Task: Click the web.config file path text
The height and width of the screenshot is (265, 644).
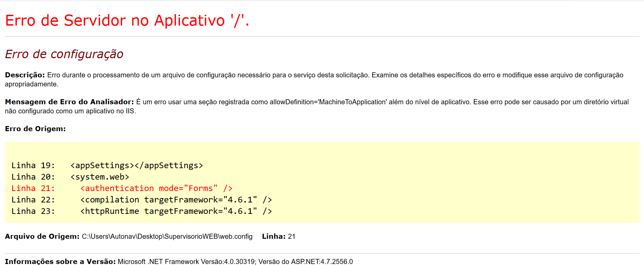Action: click(167, 236)
